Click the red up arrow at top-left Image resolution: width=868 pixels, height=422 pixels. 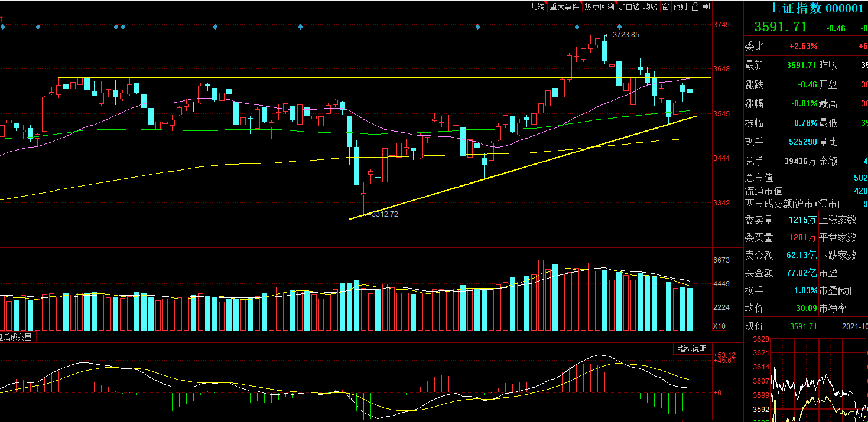[x=2, y=19]
